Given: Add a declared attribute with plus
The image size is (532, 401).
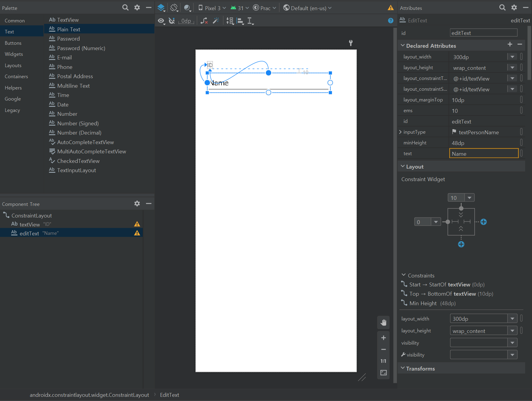Looking at the screenshot, I should (510, 44).
